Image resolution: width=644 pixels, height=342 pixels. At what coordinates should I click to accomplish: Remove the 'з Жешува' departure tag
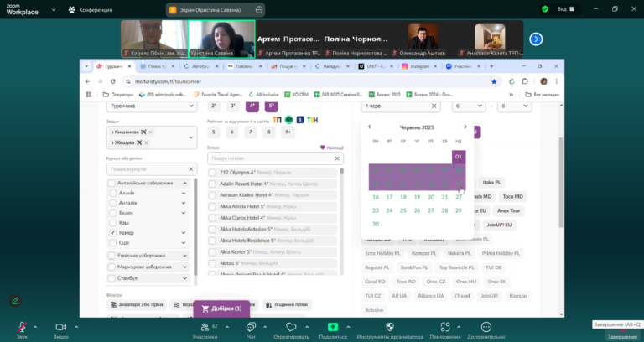pos(146,142)
